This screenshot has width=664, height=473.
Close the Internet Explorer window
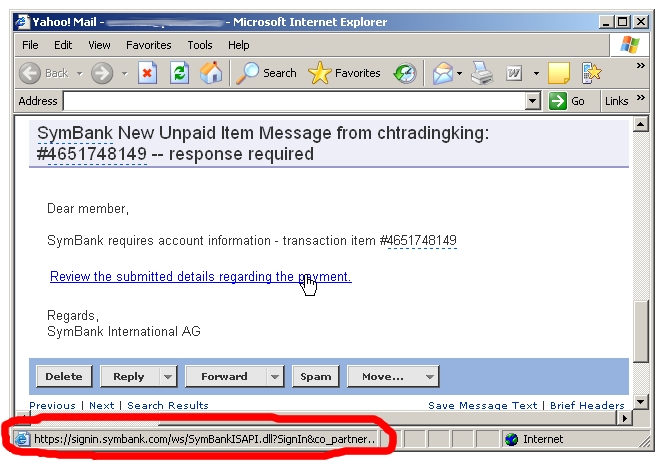pyautogui.click(x=641, y=22)
